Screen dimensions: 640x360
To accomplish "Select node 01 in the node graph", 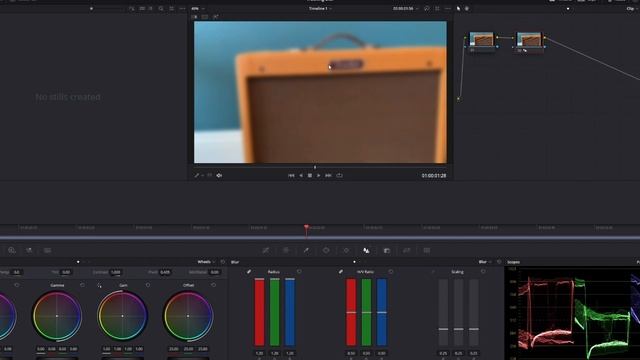I will coord(482,42).
